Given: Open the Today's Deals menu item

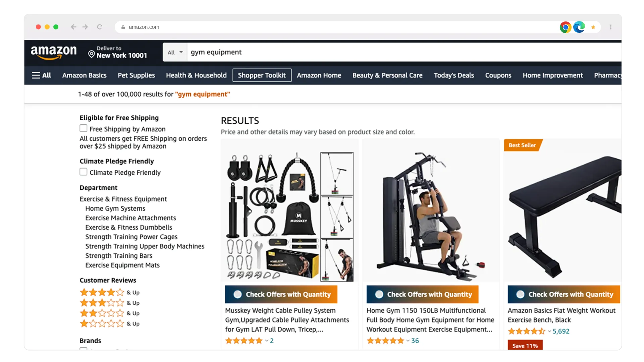Looking at the screenshot, I should pos(454,75).
